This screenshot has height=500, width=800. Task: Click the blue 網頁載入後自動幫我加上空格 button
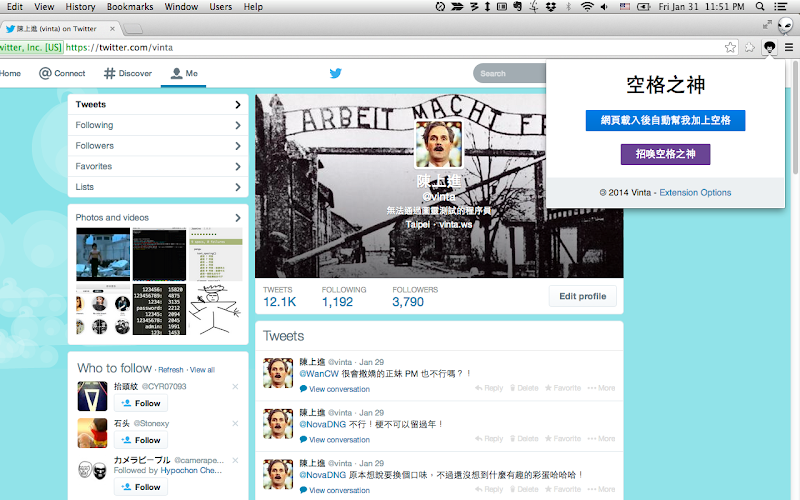(x=665, y=120)
